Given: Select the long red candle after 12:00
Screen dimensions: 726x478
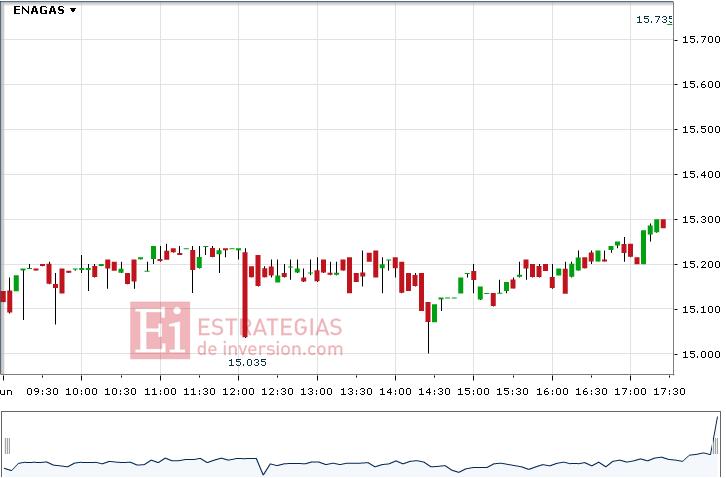Looking at the screenshot, I should click(x=245, y=294).
